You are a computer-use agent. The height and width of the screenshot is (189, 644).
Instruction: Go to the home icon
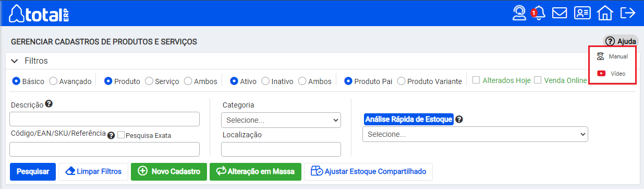(x=605, y=13)
